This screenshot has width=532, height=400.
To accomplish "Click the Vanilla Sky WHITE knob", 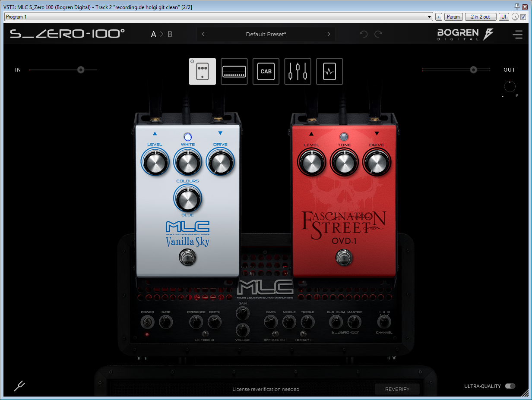I will [x=187, y=162].
